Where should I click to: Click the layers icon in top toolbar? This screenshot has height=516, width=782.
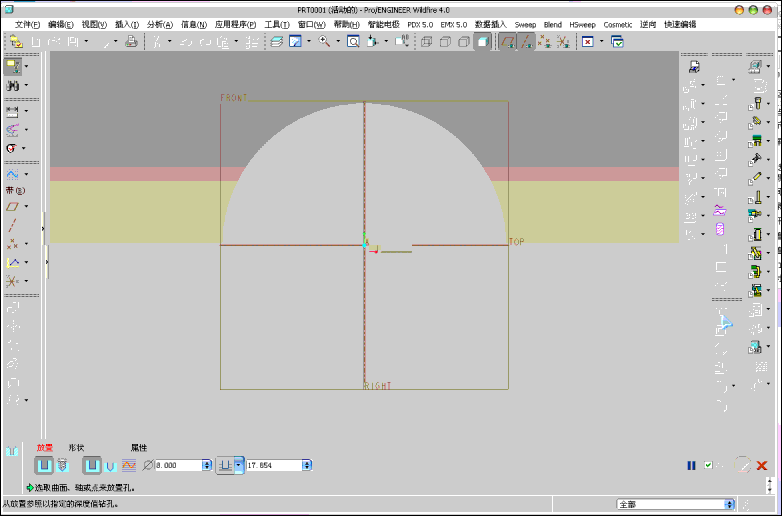(x=276, y=42)
